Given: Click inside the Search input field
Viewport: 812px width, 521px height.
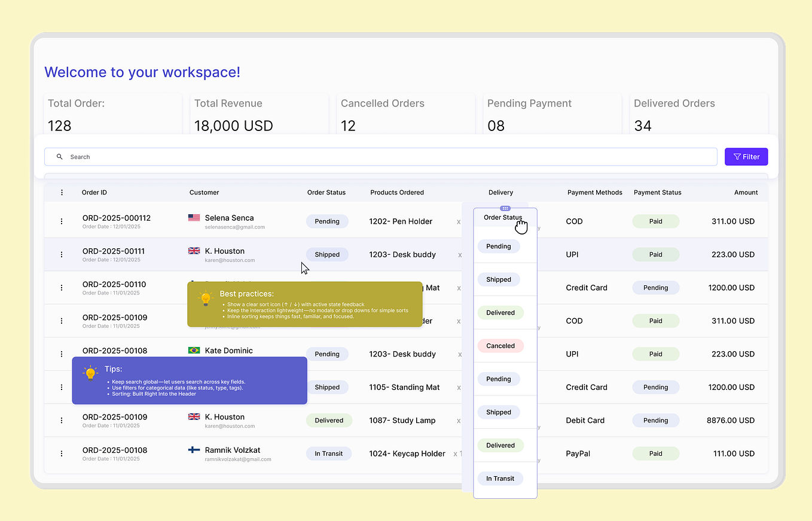Looking at the screenshot, I should pos(239,156).
